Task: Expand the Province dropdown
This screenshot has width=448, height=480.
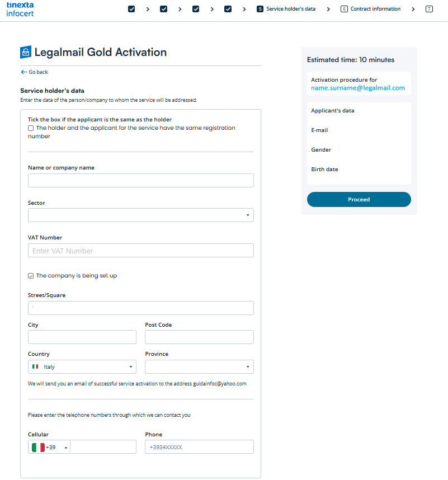Action: 199,367
